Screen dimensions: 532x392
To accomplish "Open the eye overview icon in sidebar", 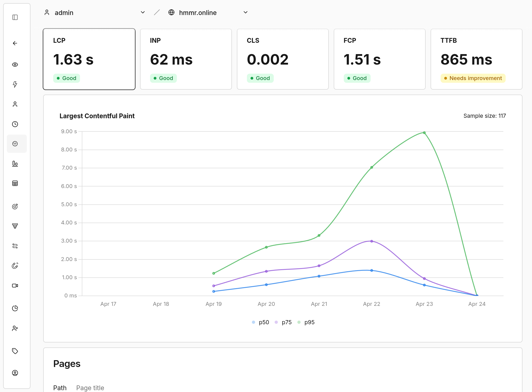I will (x=15, y=65).
